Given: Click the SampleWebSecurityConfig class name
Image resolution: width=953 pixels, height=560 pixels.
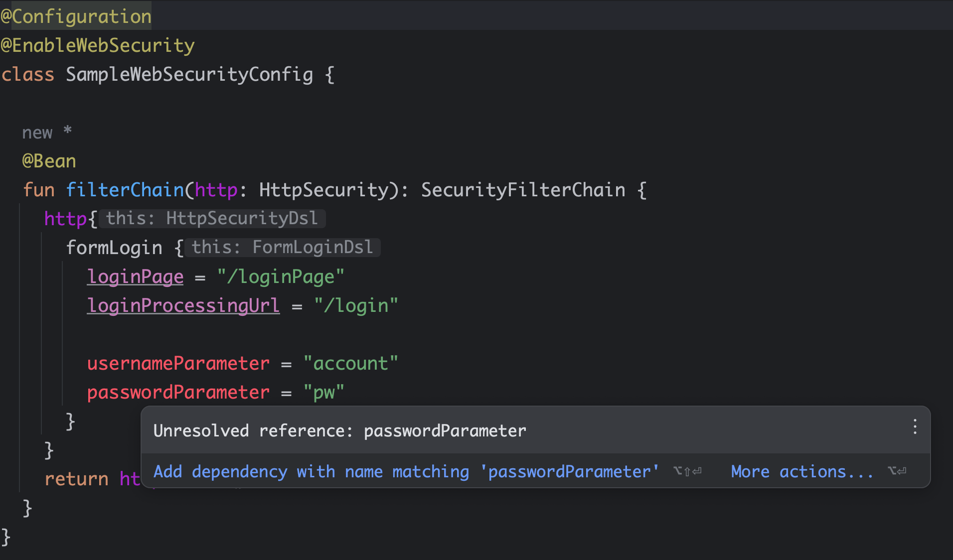Looking at the screenshot, I should click(189, 74).
